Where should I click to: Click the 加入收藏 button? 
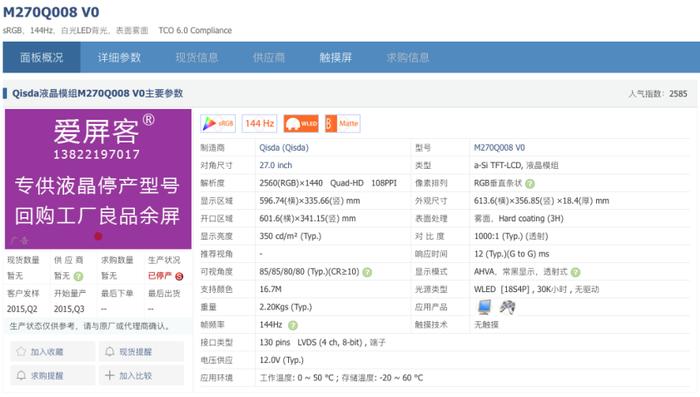53,351
